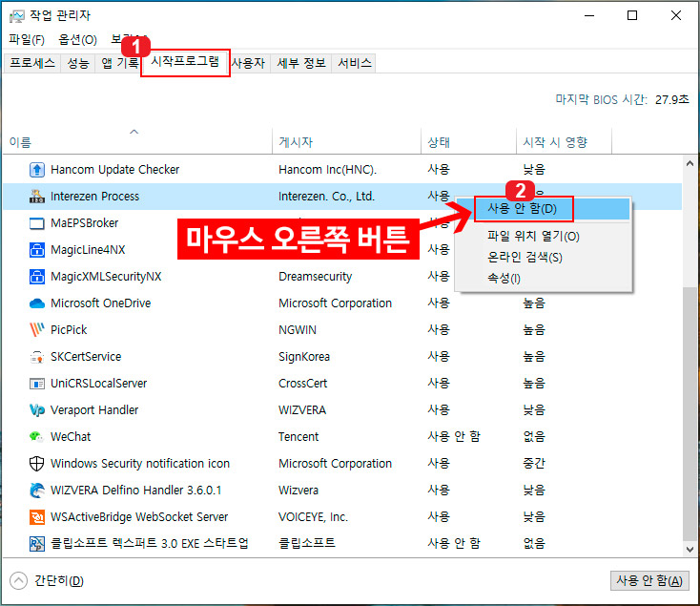Click the NGWIN publisher cell

(x=298, y=330)
